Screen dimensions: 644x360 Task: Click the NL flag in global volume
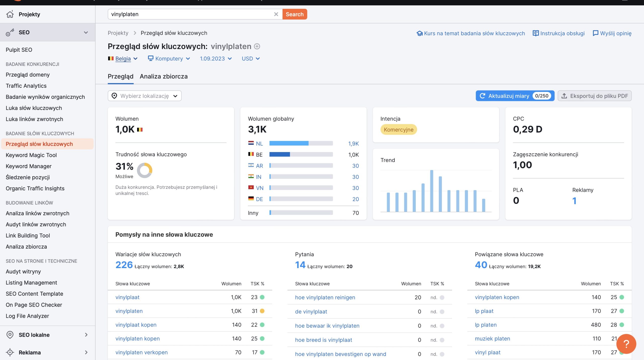[x=251, y=143]
